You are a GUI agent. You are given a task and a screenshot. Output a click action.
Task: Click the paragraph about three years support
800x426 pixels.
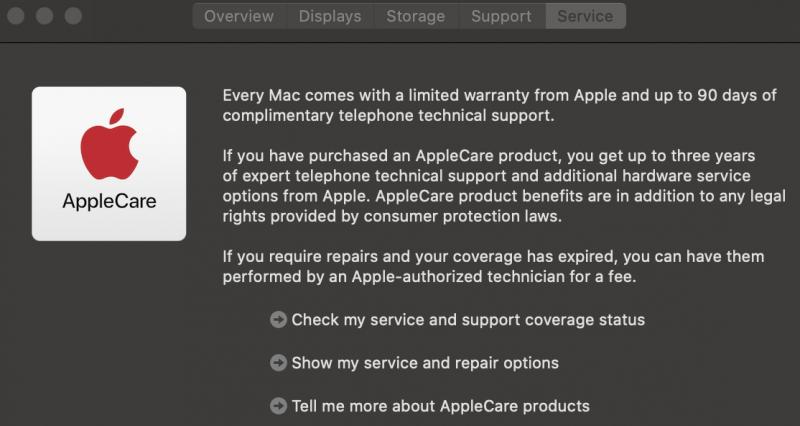pyautogui.click(x=490, y=187)
